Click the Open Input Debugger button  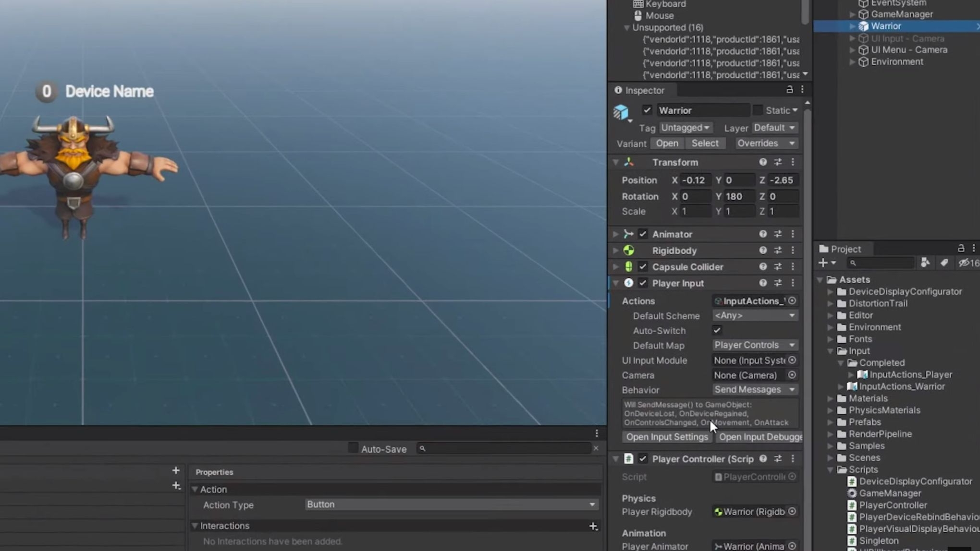(x=759, y=436)
